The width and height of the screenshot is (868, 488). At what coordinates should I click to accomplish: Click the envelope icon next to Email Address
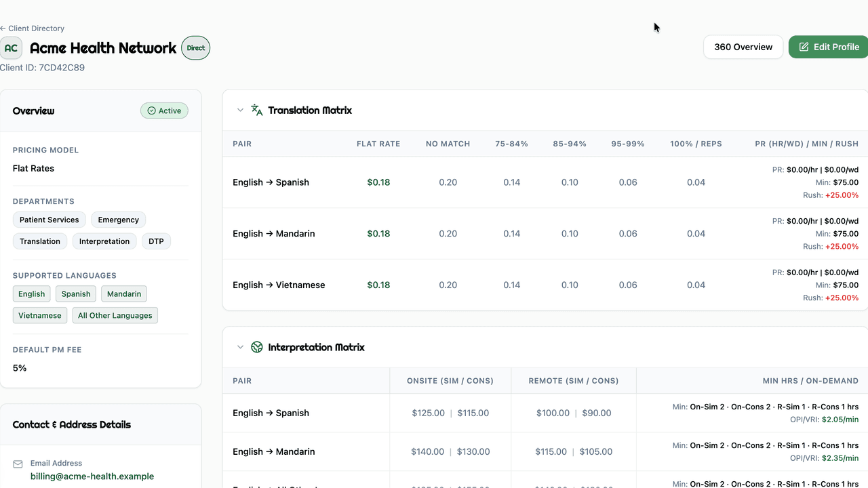tap(18, 464)
